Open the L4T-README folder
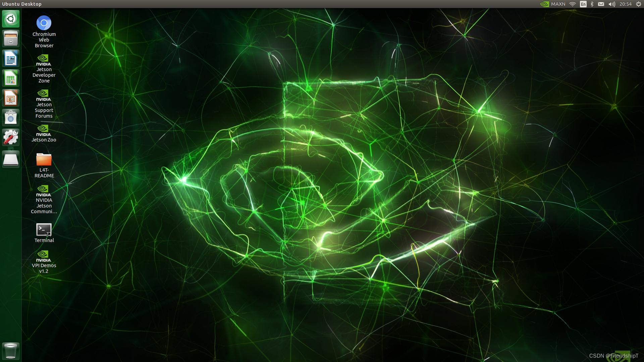The width and height of the screenshot is (644, 362). coord(44,160)
